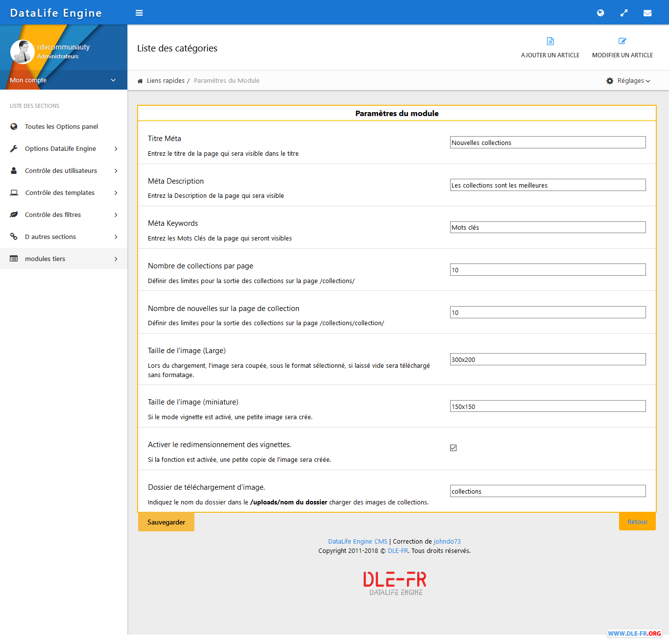
Task: Click the DataLife Engine header title
Action: tap(56, 13)
